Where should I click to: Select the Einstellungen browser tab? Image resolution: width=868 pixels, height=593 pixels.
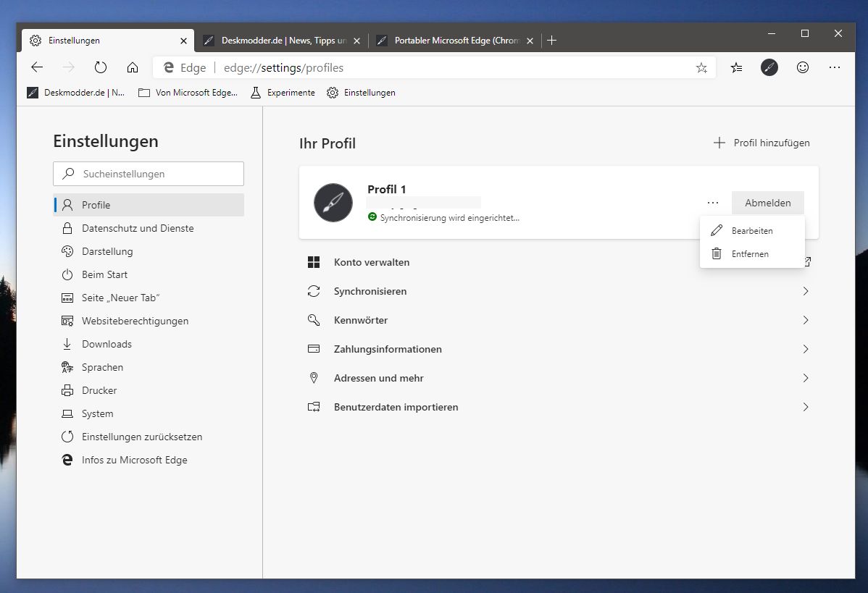108,41
